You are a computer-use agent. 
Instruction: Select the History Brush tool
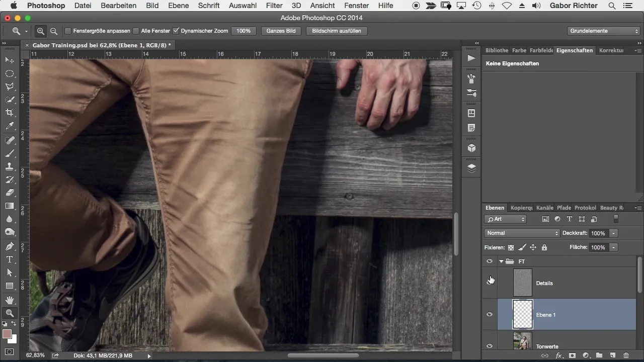10,179
